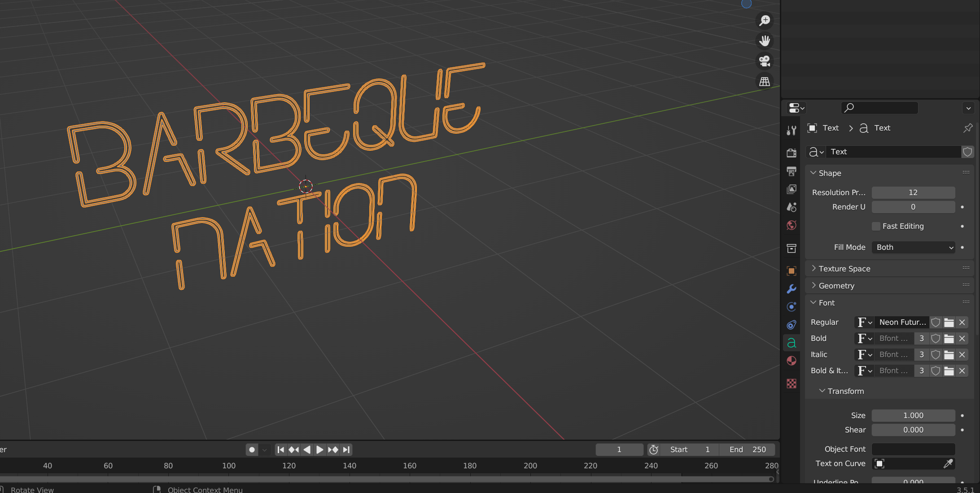Open the Material properties tab
This screenshot has width=980, height=493.
(x=792, y=361)
